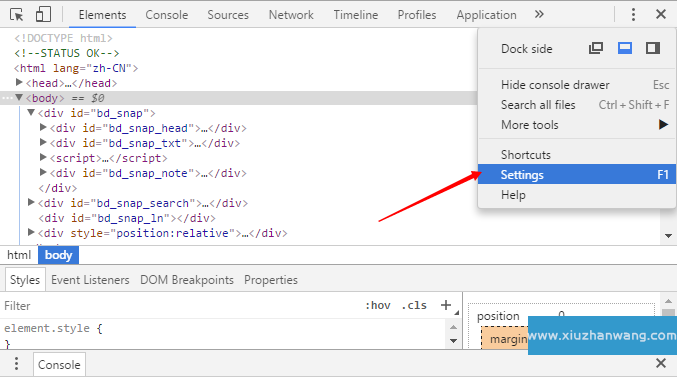Toggle the device toolbar icon
The width and height of the screenshot is (677, 377).
43,14
